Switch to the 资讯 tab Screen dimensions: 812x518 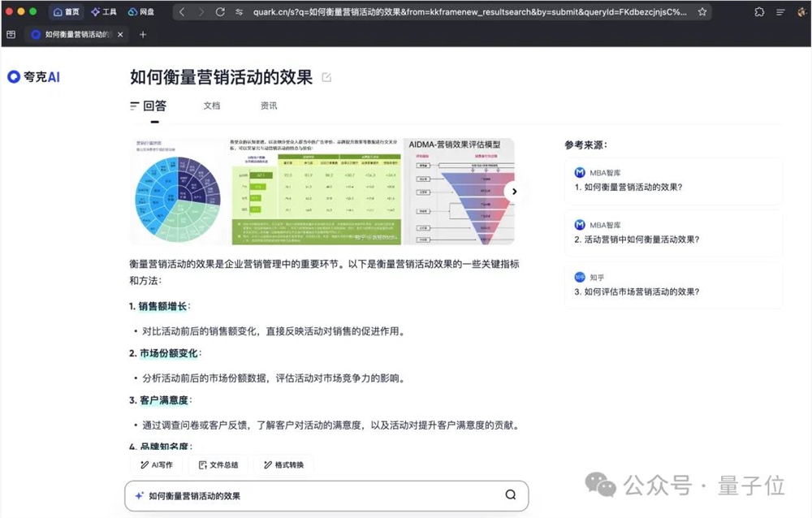pos(268,105)
